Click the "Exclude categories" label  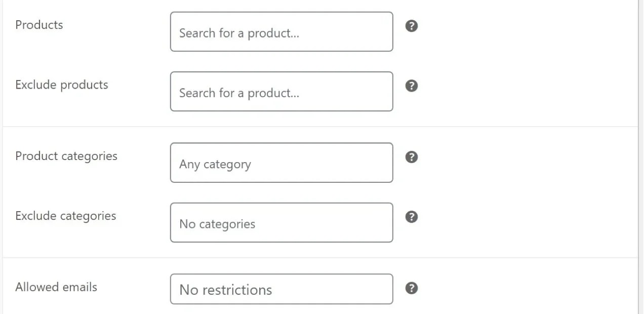tap(66, 216)
